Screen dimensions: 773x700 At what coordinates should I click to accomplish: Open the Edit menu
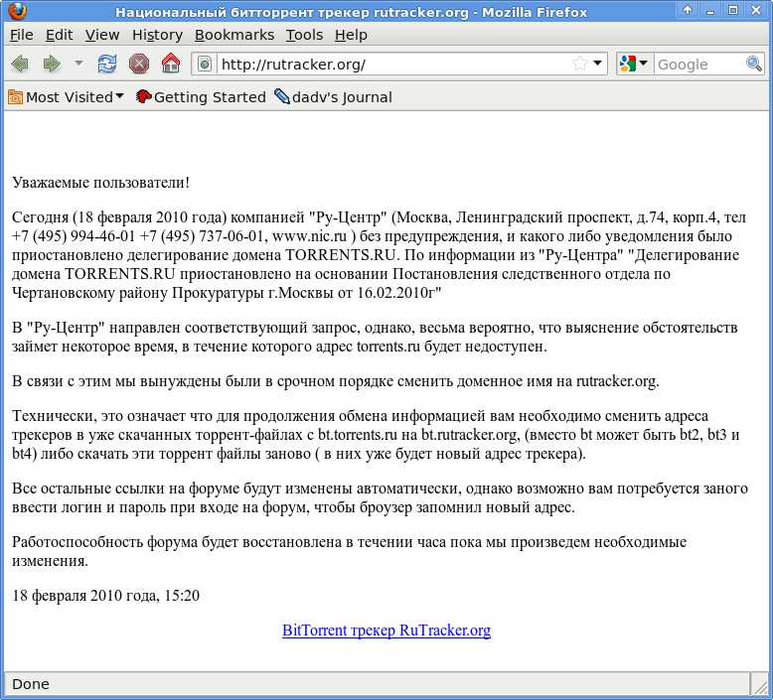[x=60, y=35]
